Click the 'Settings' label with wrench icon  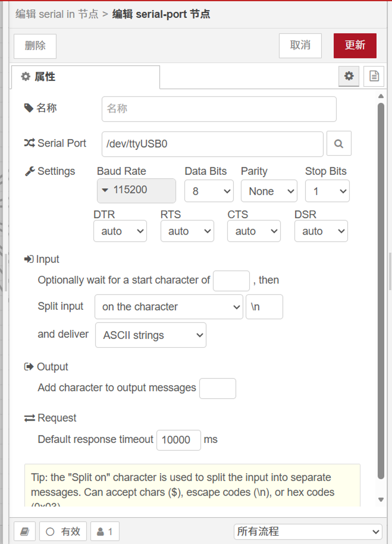(50, 171)
